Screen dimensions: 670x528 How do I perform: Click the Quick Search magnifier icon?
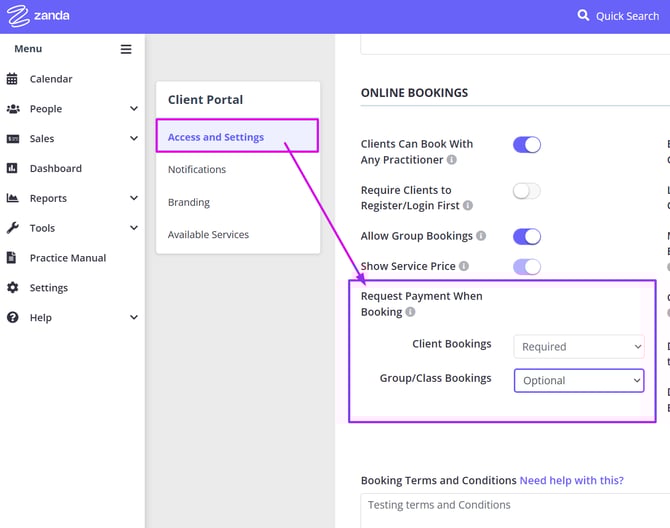(584, 16)
